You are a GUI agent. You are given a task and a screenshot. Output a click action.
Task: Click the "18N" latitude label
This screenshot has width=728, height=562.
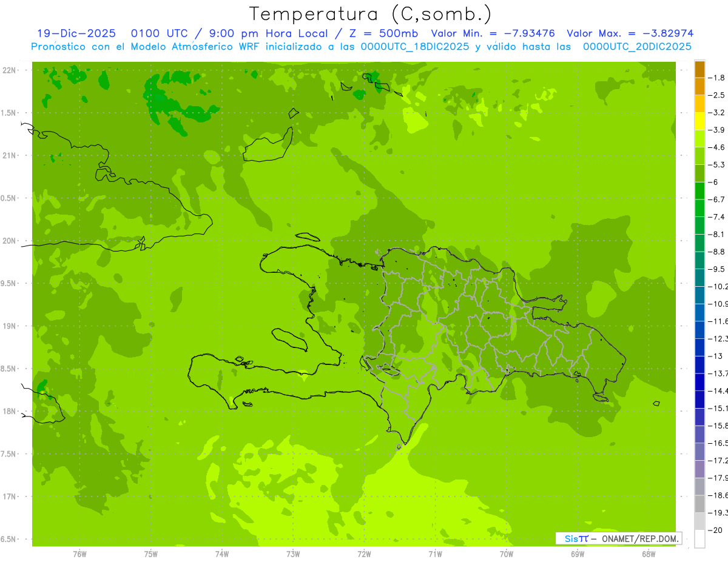(10, 411)
